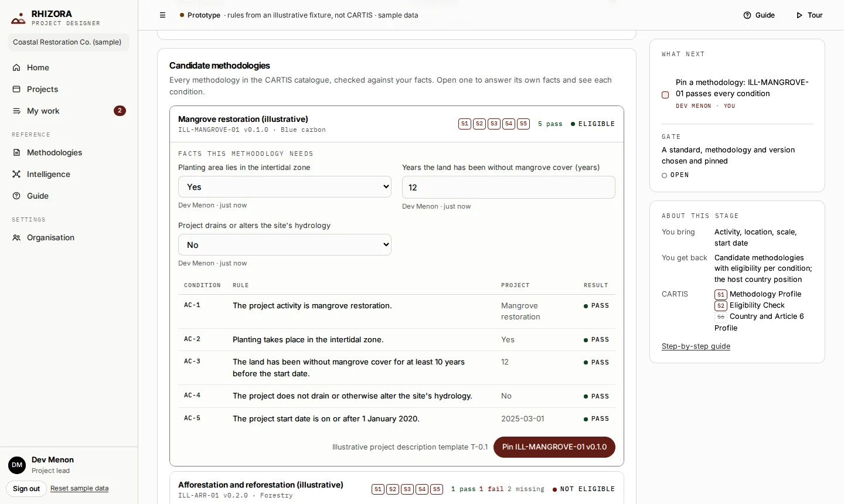Click the Sign out button
This screenshot has width=844, height=504.
[x=26, y=489]
